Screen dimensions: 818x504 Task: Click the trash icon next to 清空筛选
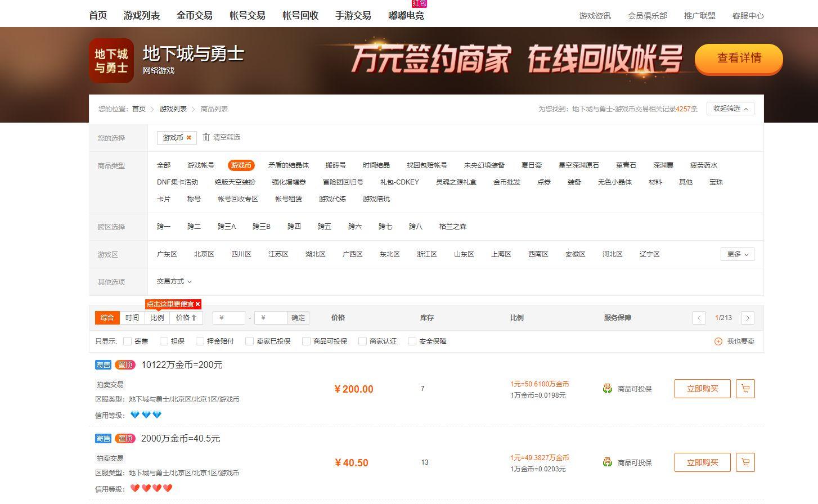[206, 137]
